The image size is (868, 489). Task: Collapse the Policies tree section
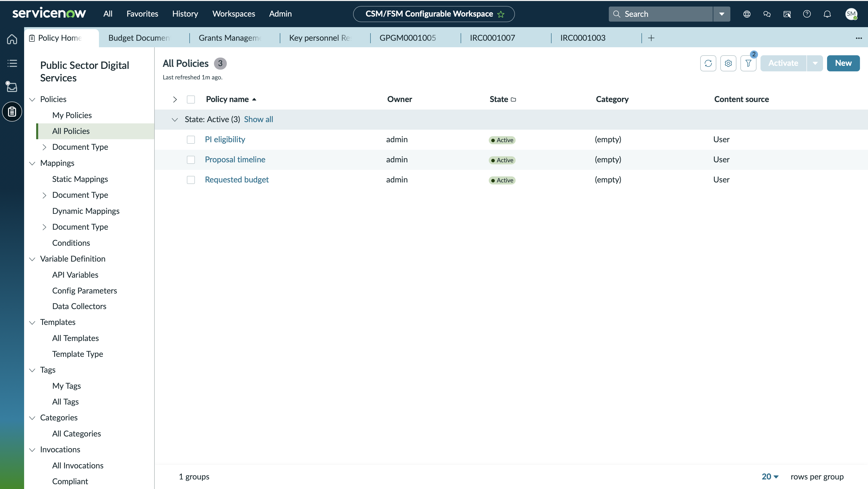point(32,99)
